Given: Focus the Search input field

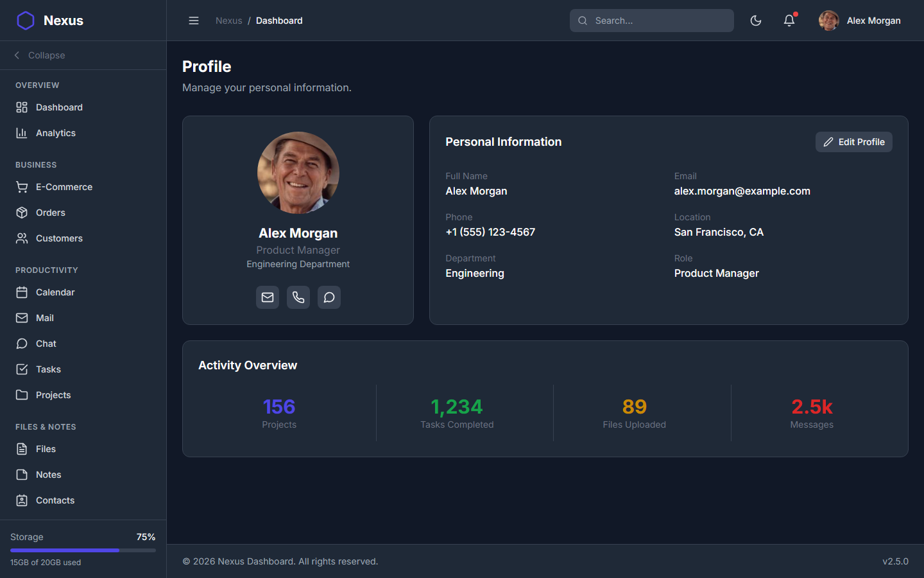Looking at the screenshot, I should [652, 21].
